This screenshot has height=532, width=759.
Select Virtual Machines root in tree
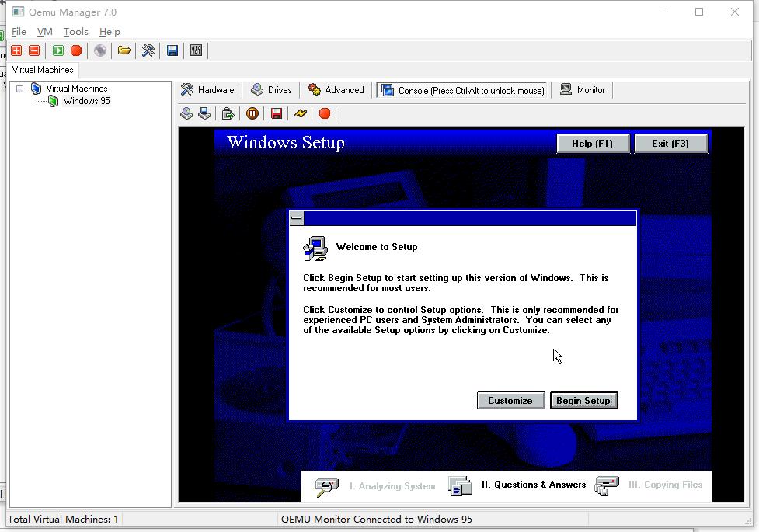coord(76,89)
